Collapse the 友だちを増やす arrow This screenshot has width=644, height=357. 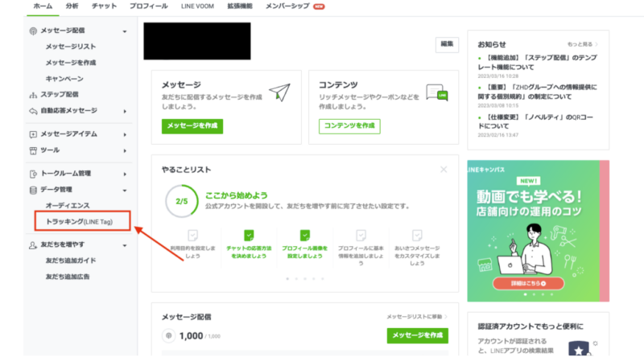(125, 245)
